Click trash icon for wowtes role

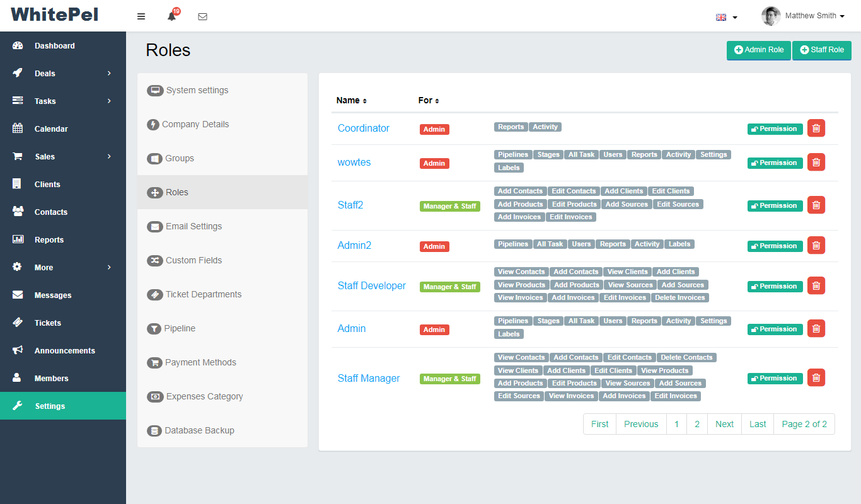pos(816,163)
